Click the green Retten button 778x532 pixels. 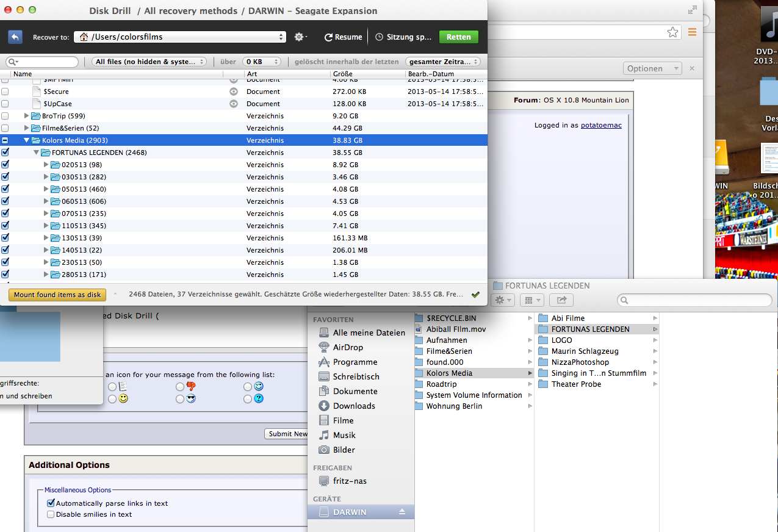[x=458, y=37]
